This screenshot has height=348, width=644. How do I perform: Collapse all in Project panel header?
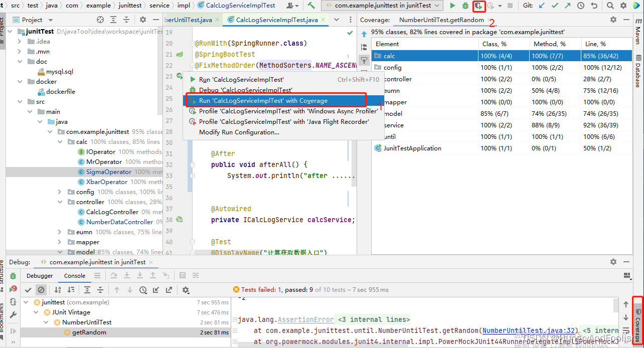[127, 20]
